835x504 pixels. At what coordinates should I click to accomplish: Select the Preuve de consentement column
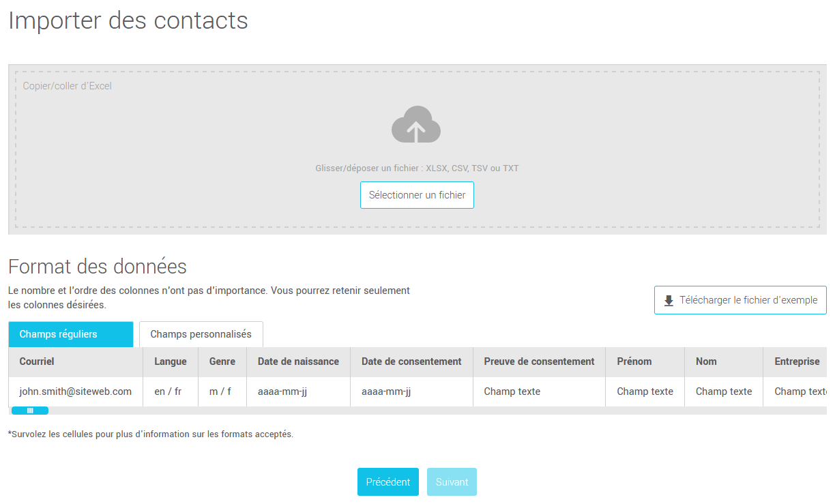(538, 361)
